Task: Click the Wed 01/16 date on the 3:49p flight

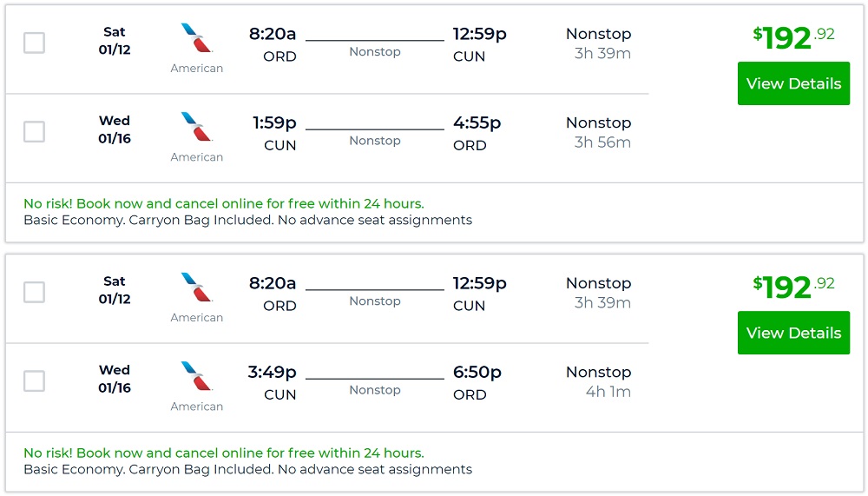Action: 115,379
